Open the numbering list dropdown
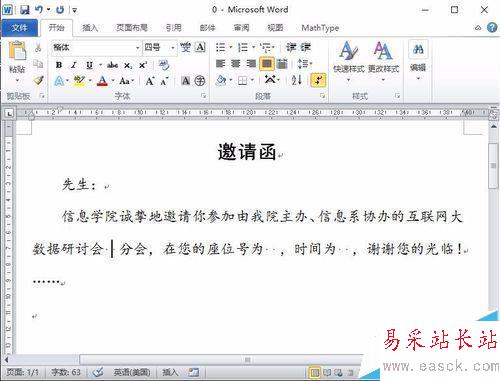This screenshot has width=500, height=381. pyautogui.click(x=253, y=47)
